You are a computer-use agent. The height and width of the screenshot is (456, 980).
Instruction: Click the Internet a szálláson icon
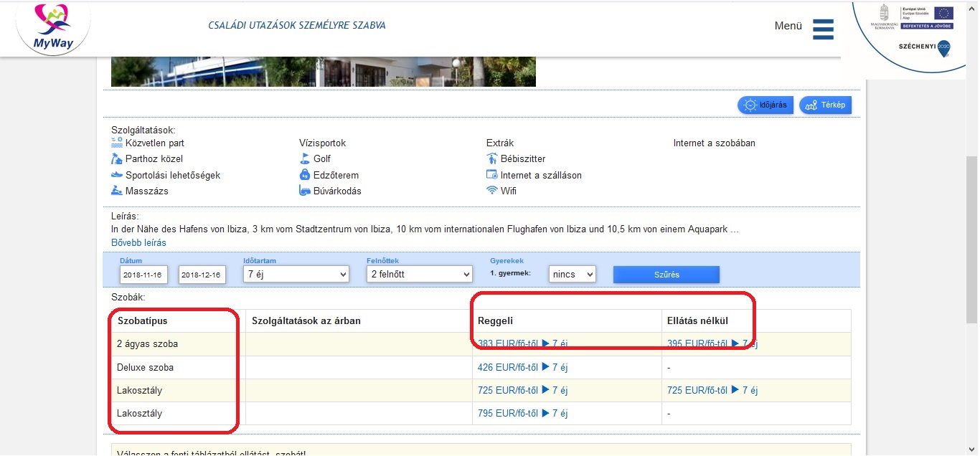(492, 175)
